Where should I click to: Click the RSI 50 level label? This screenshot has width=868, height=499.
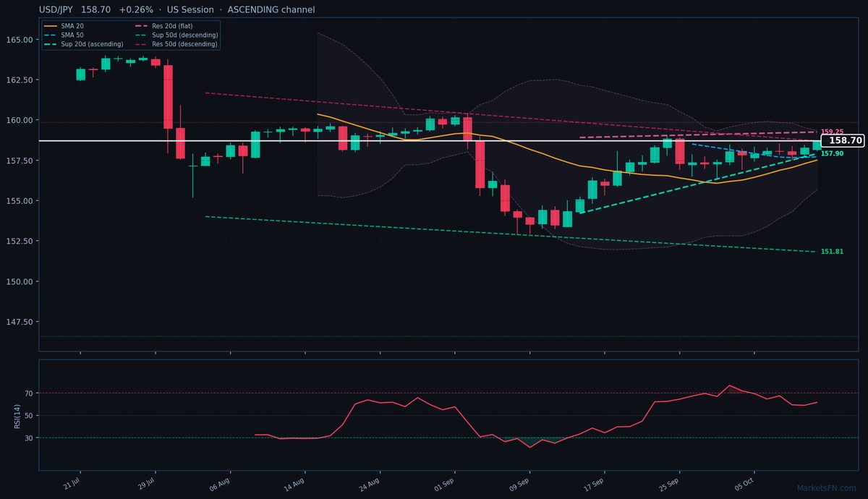coord(29,416)
